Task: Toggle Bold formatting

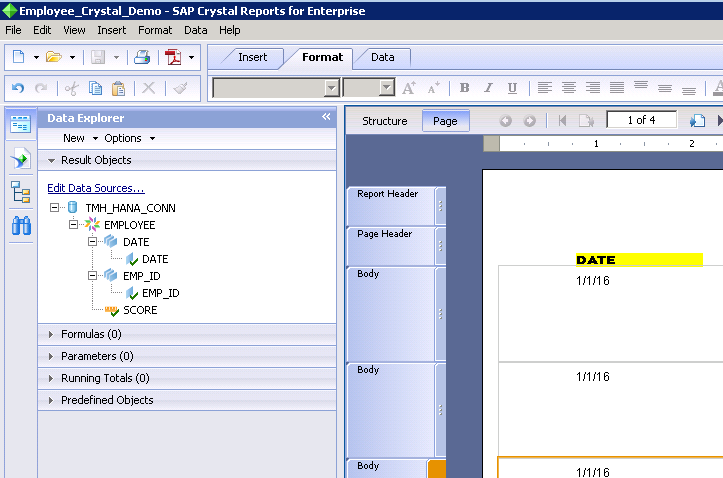Action: pos(464,88)
